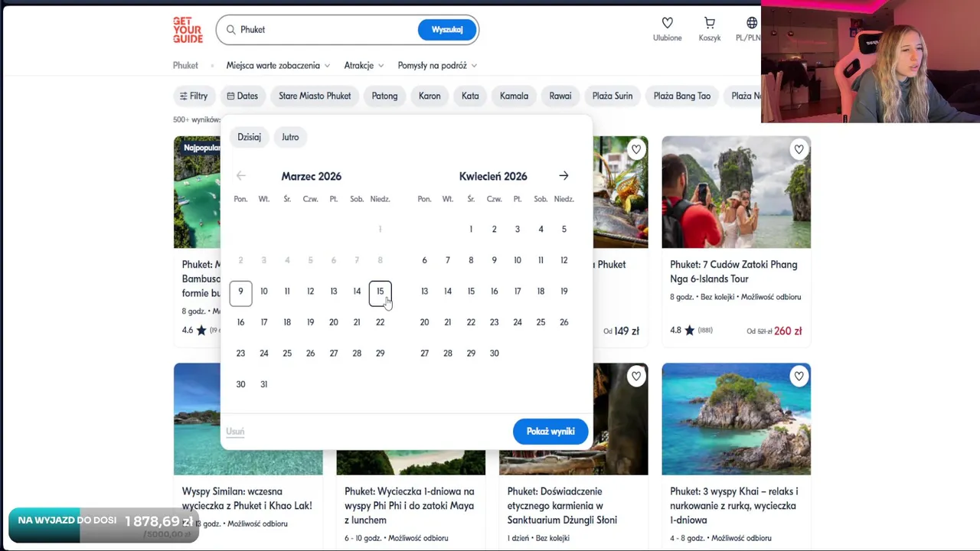Image resolution: width=980 pixels, height=551 pixels.
Task: Click the Usuń clear dates link
Action: [x=235, y=432]
